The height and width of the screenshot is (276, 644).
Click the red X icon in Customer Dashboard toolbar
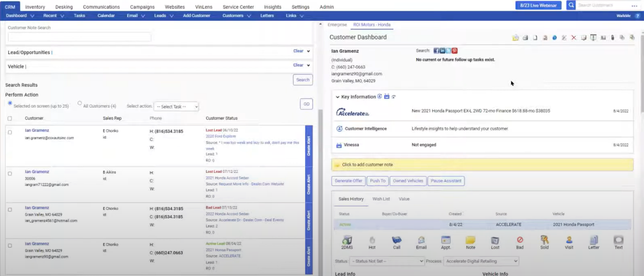[x=574, y=38]
